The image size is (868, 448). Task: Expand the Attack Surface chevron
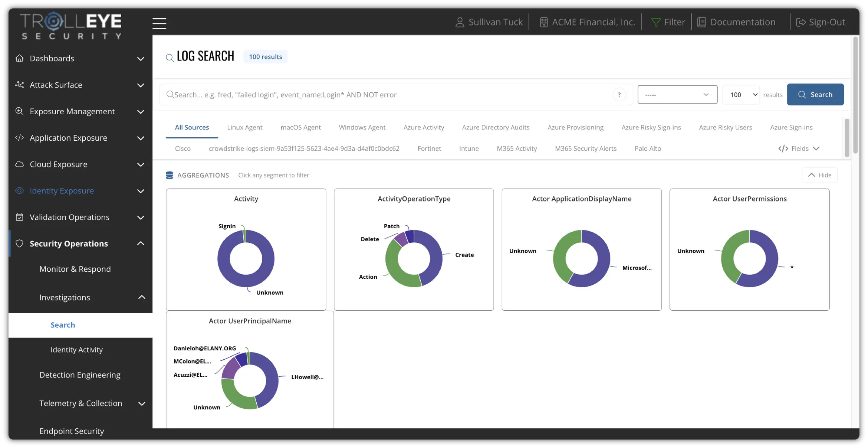141,85
